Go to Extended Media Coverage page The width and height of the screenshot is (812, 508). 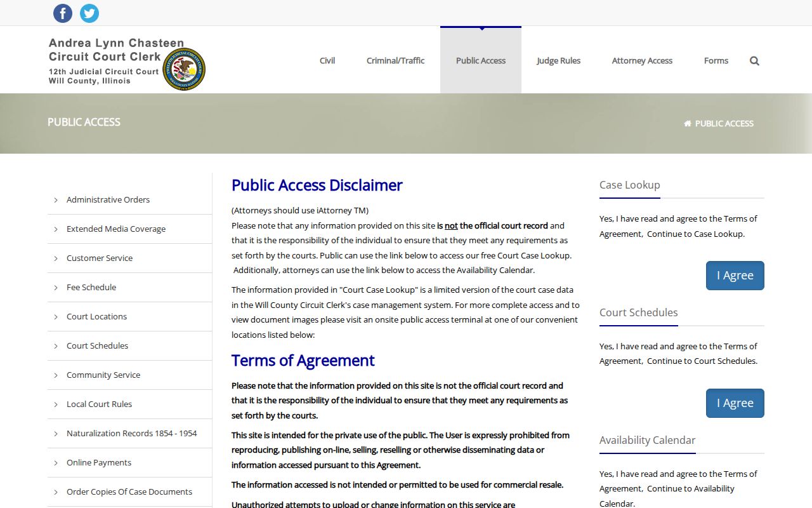point(116,229)
